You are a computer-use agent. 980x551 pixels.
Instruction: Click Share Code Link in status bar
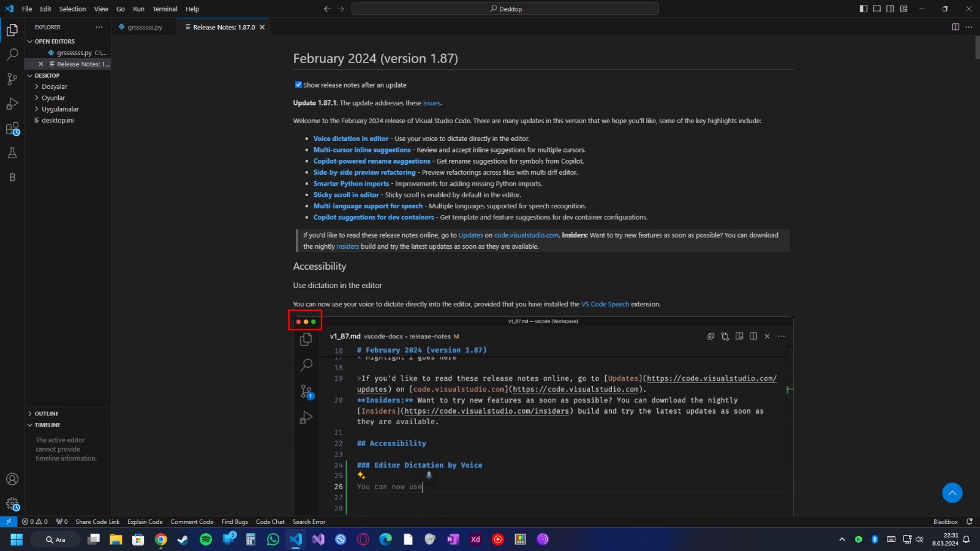[x=98, y=522]
